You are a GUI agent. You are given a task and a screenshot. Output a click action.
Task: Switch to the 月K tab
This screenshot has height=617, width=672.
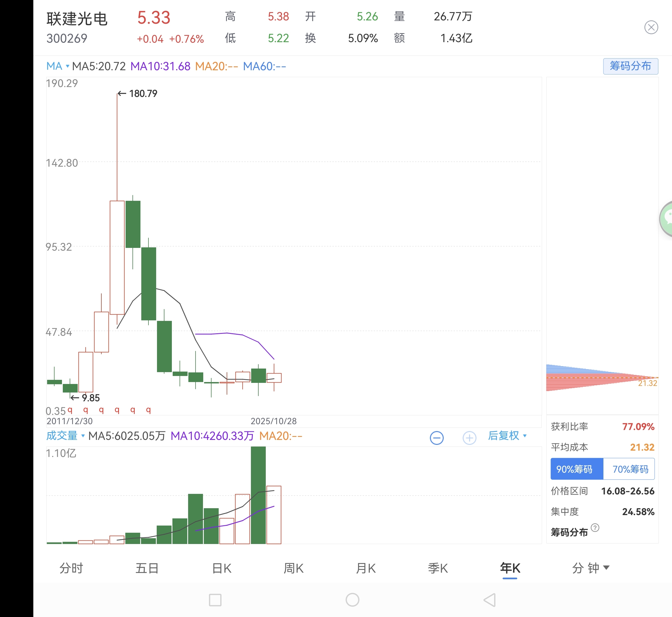(366, 568)
